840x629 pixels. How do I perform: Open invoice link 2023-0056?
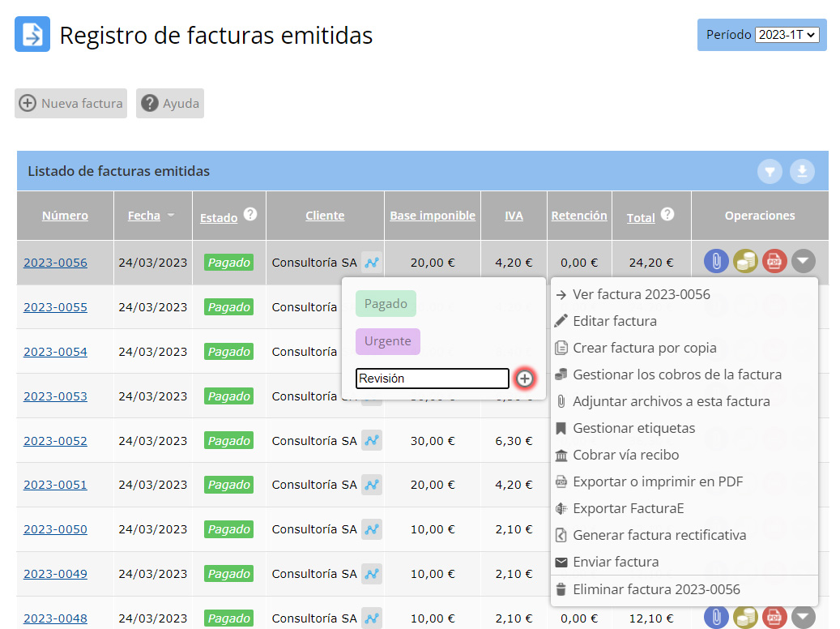55,263
